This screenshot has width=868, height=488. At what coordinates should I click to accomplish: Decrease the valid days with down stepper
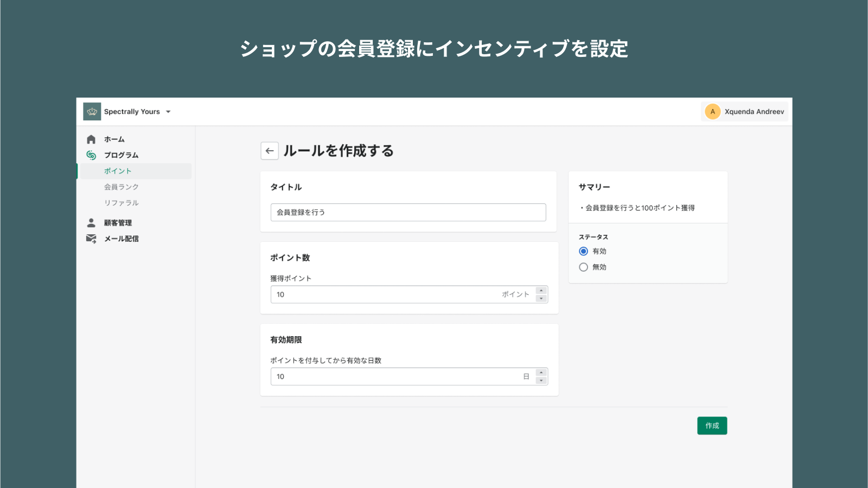tap(541, 381)
